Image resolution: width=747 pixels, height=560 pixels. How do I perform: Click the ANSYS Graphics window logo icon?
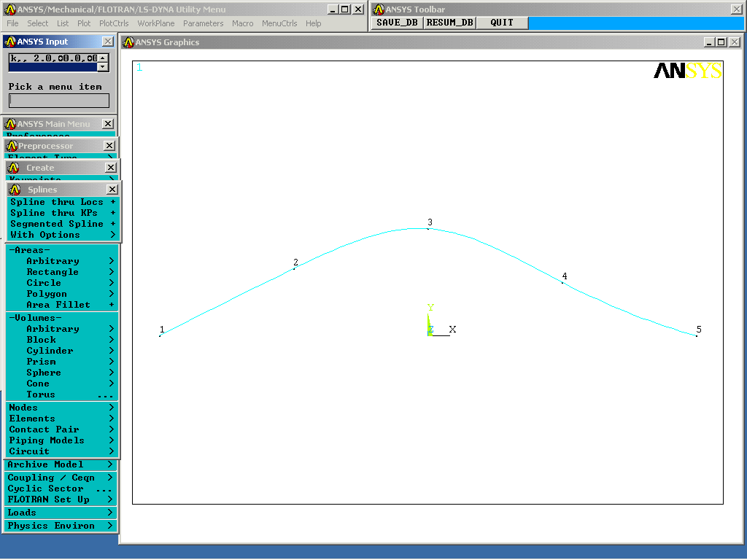point(128,42)
